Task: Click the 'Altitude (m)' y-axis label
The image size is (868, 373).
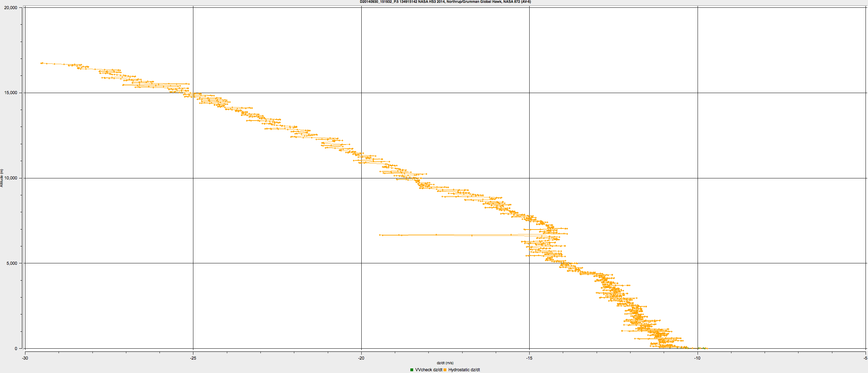Action: (x=2, y=178)
